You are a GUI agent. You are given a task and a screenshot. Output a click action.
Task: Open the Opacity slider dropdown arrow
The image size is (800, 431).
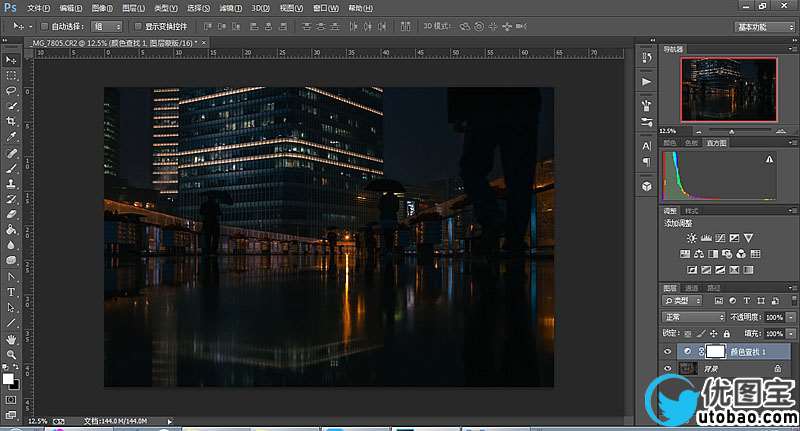click(x=791, y=317)
